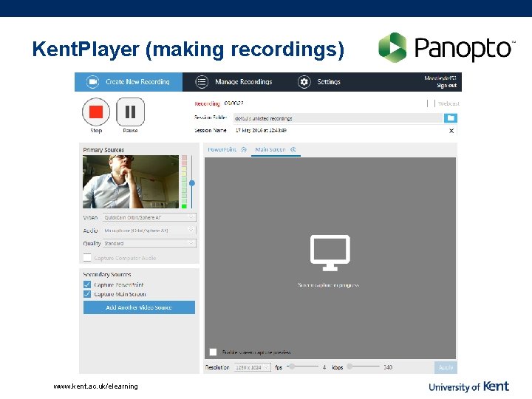The image size is (532, 399).
Task: Open the Create New Recording tab
Action: tap(129, 82)
